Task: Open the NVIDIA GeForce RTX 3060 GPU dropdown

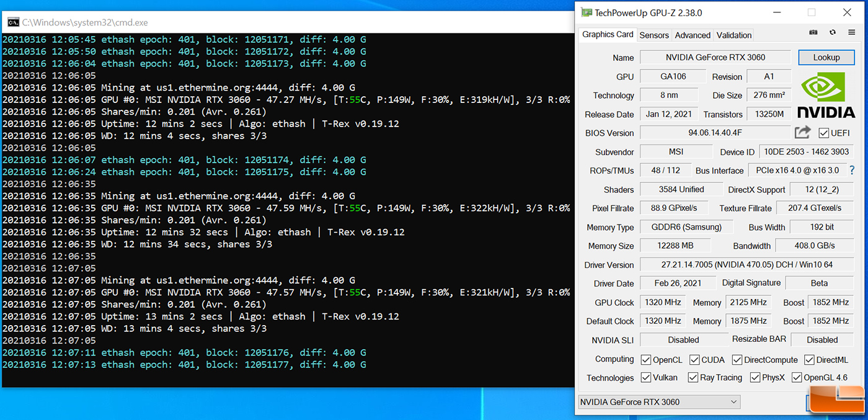Action: pyautogui.click(x=659, y=402)
